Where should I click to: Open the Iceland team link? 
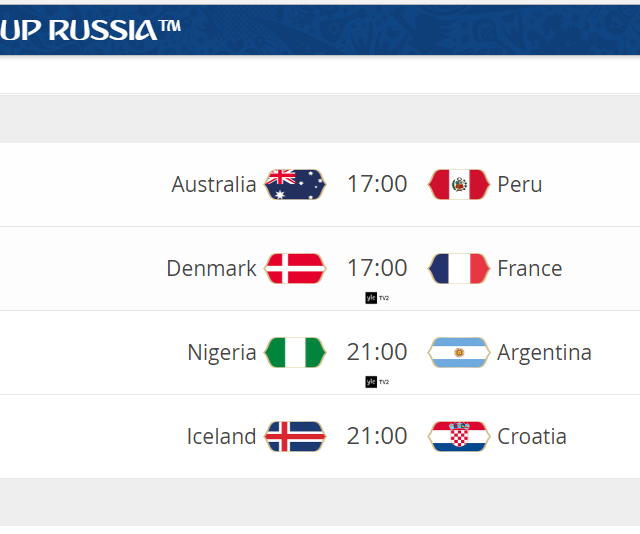(x=221, y=436)
